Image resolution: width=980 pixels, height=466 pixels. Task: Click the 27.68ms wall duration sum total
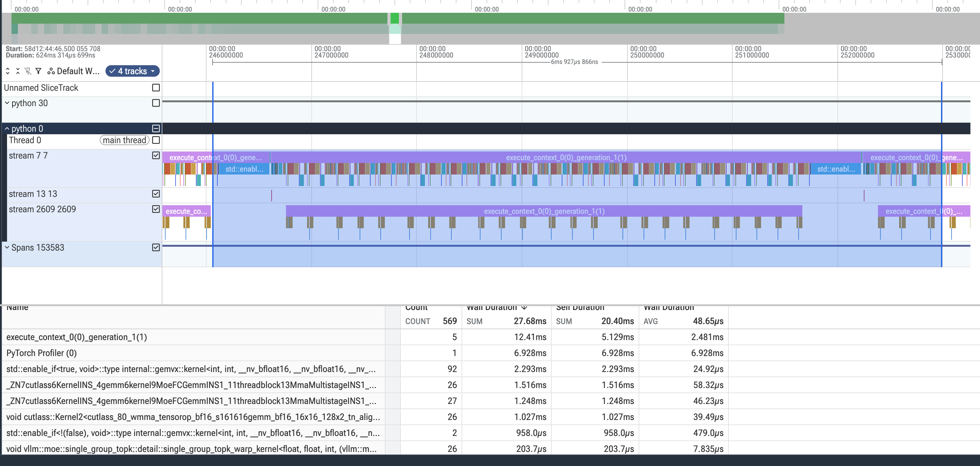(x=530, y=321)
